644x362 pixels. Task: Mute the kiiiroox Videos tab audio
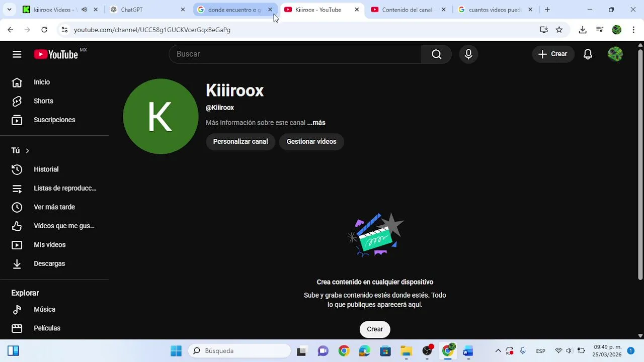(84, 10)
